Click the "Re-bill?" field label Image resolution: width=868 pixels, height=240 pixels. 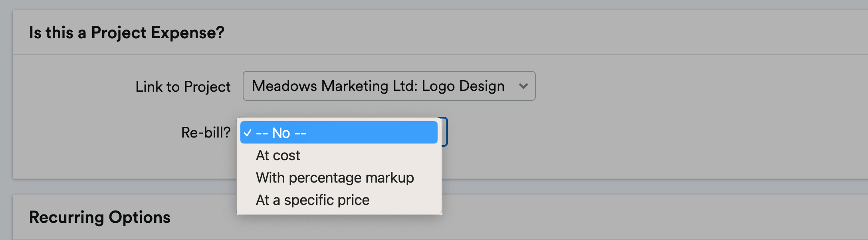point(206,132)
